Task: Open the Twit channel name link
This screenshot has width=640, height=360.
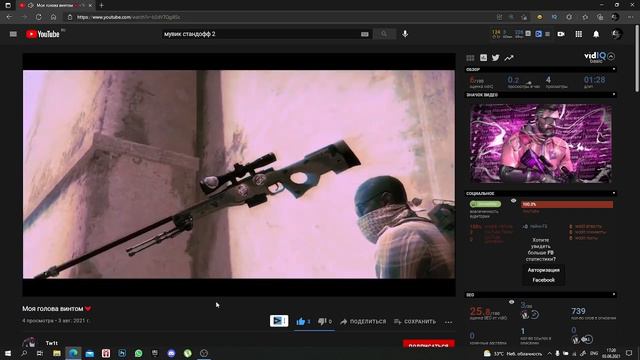Action: click(x=51, y=343)
